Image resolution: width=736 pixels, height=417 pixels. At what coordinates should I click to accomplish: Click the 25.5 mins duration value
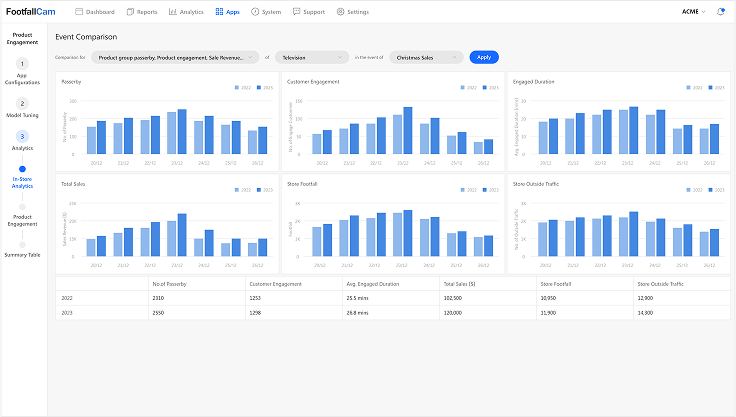click(x=358, y=298)
